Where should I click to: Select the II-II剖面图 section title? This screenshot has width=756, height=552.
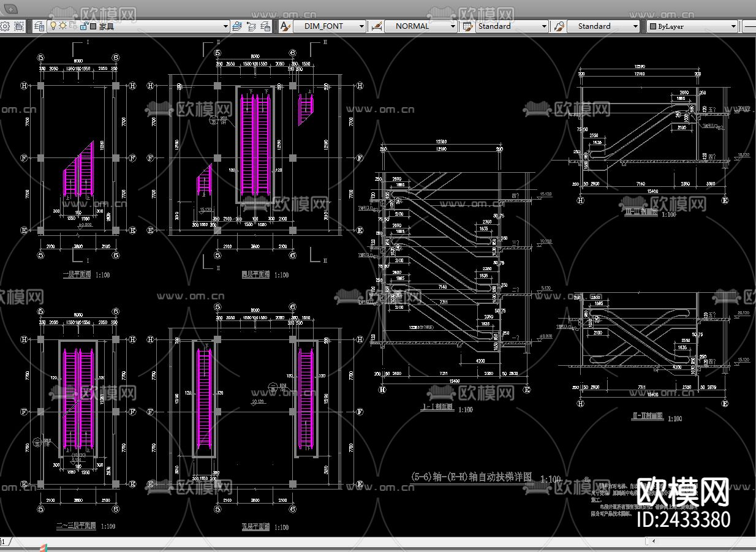click(x=648, y=416)
